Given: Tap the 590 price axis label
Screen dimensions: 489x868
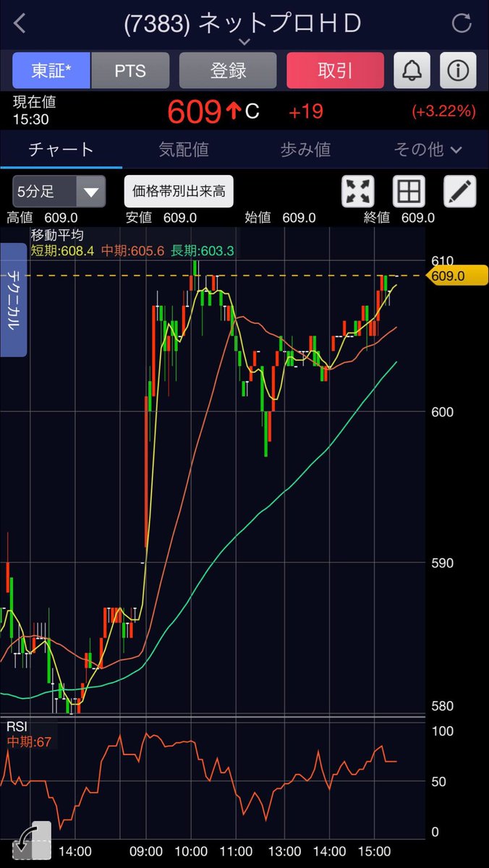Looking at the screenshot, I should pyautogui.click(x=443, y=563).
